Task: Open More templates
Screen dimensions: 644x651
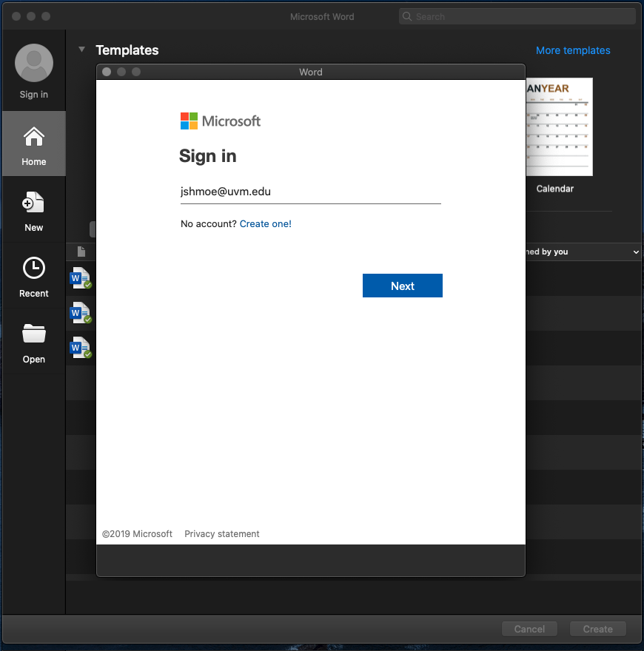Action: coord(573,50)
